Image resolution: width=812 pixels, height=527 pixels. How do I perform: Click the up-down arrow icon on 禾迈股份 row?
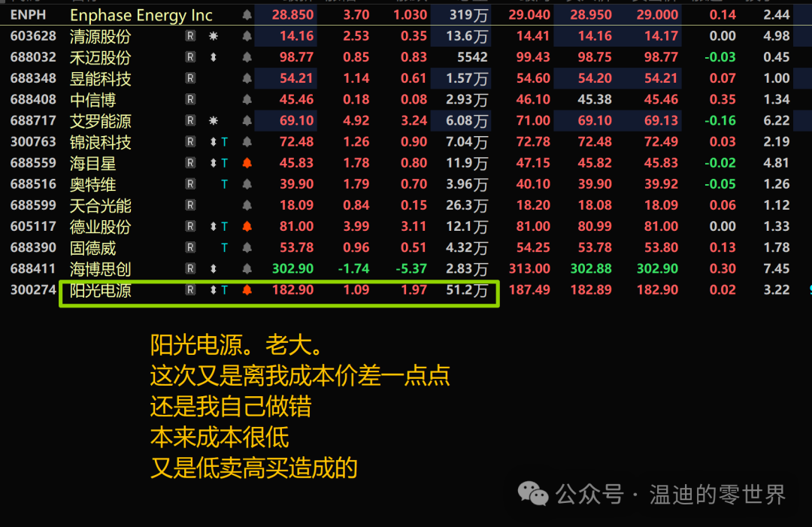click(x=214, y=57)
